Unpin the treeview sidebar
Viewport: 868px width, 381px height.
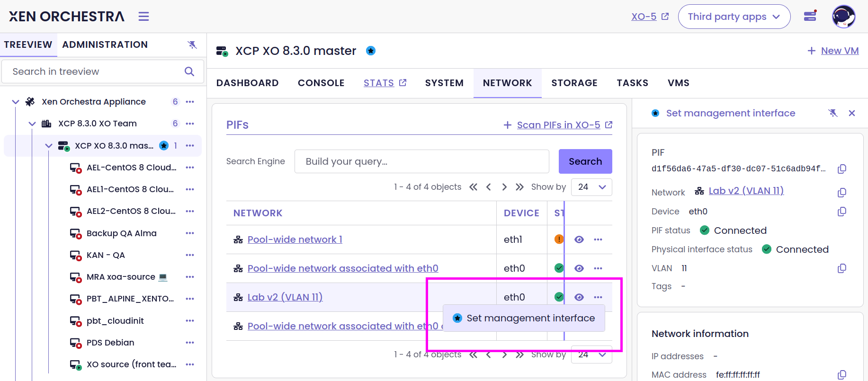192,44
